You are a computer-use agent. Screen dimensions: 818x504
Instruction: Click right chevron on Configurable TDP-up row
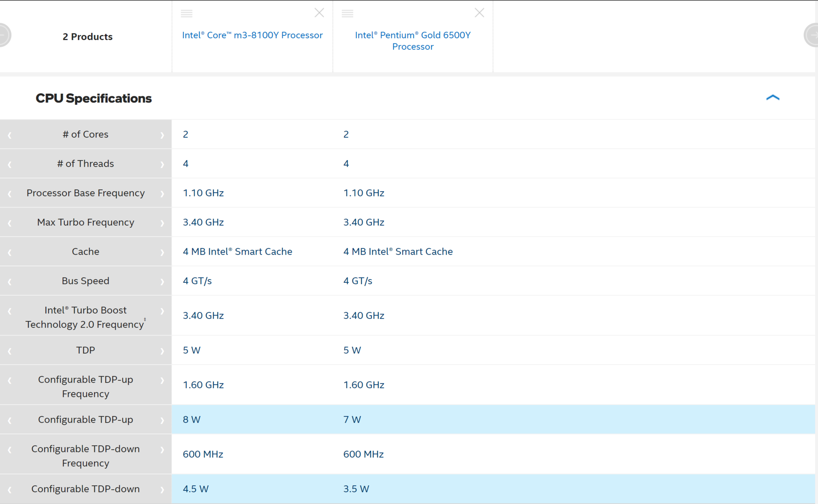point(162,420)
